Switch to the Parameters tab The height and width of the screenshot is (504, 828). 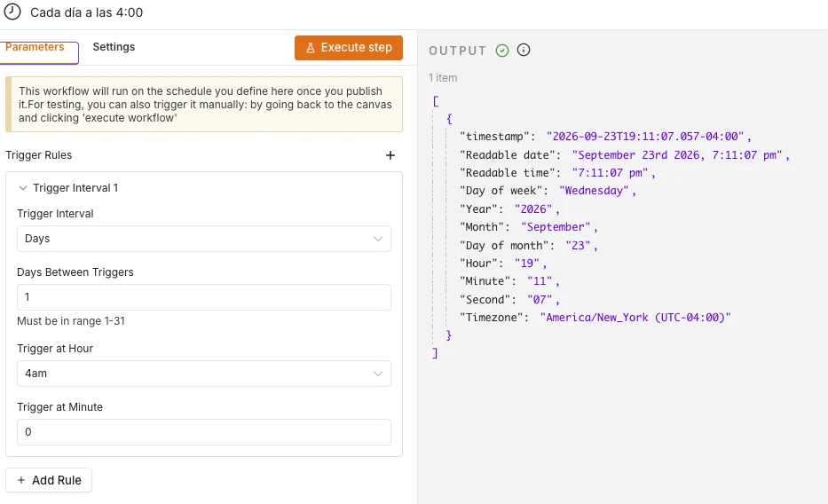tap(35, 47)
